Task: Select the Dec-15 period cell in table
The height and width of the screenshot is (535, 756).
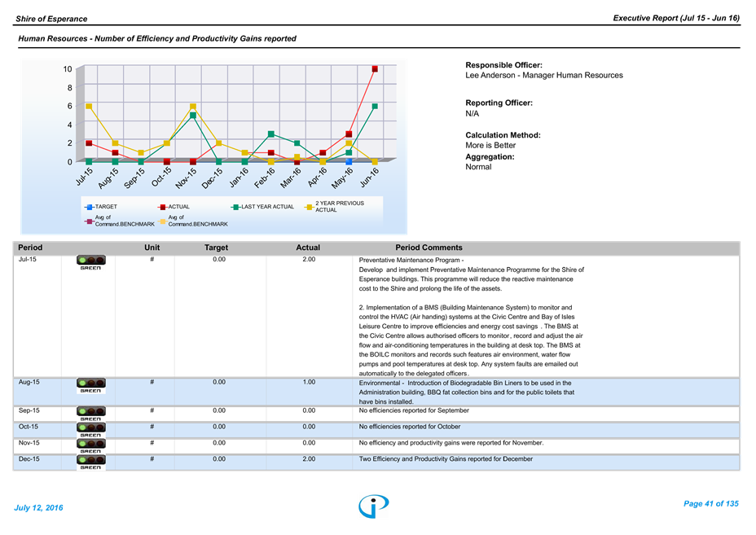Action: point(29,458)
